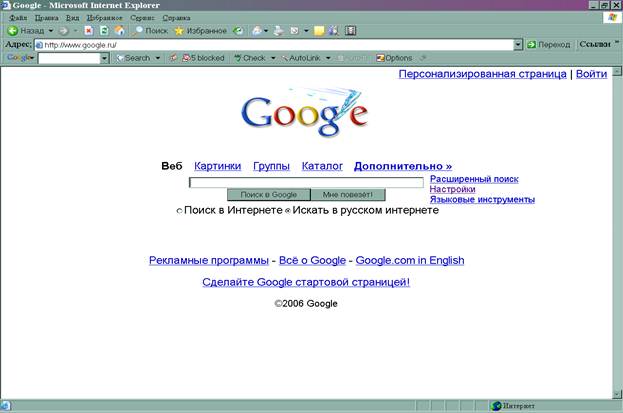
Task: Open the 'Дополнительно »' link
Action: pos(403,166)
